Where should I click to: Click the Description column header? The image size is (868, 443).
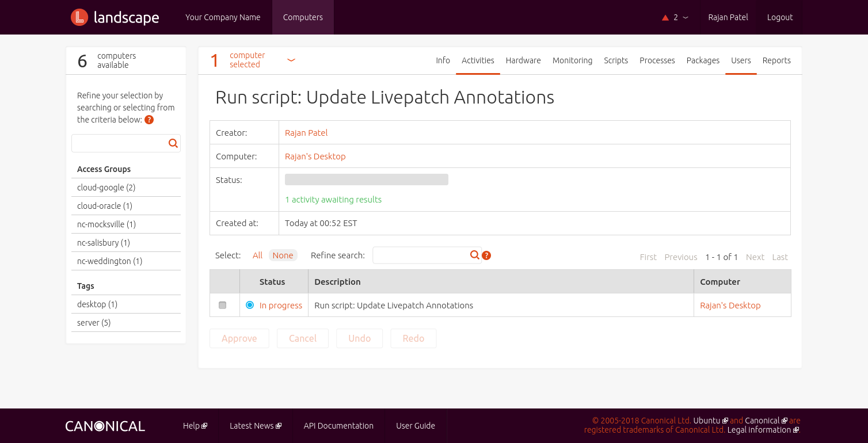click(337, 282)
